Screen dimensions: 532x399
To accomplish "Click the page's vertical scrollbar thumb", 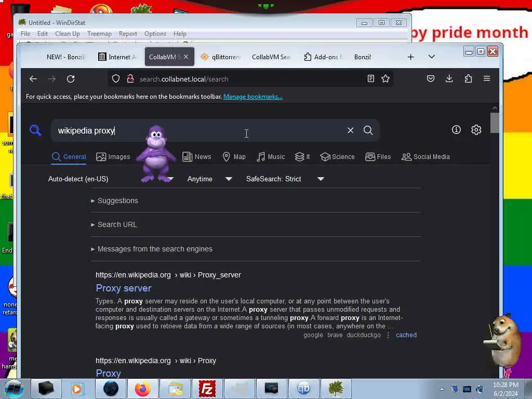I will 495,123.
